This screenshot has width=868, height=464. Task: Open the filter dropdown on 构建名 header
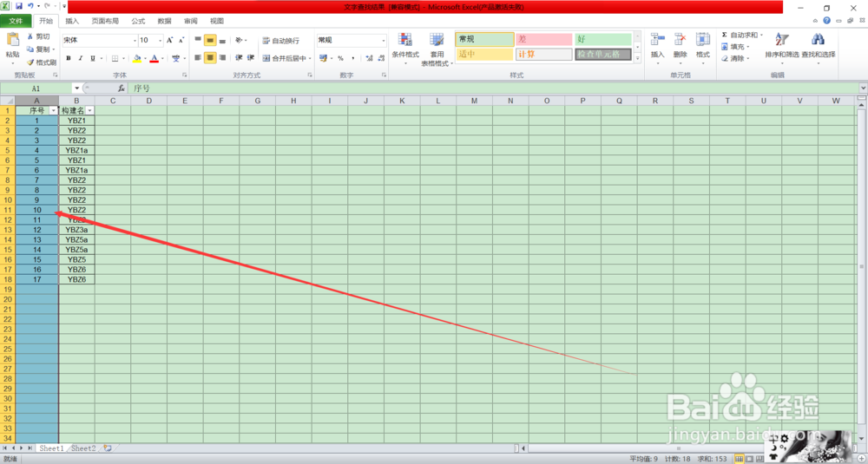pyautogui.click(x=89, y=111)
